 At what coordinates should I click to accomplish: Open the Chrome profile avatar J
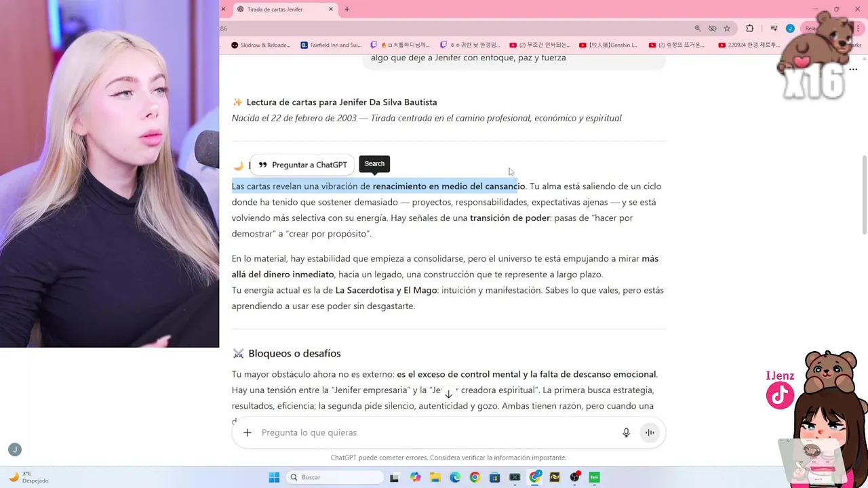790,28
